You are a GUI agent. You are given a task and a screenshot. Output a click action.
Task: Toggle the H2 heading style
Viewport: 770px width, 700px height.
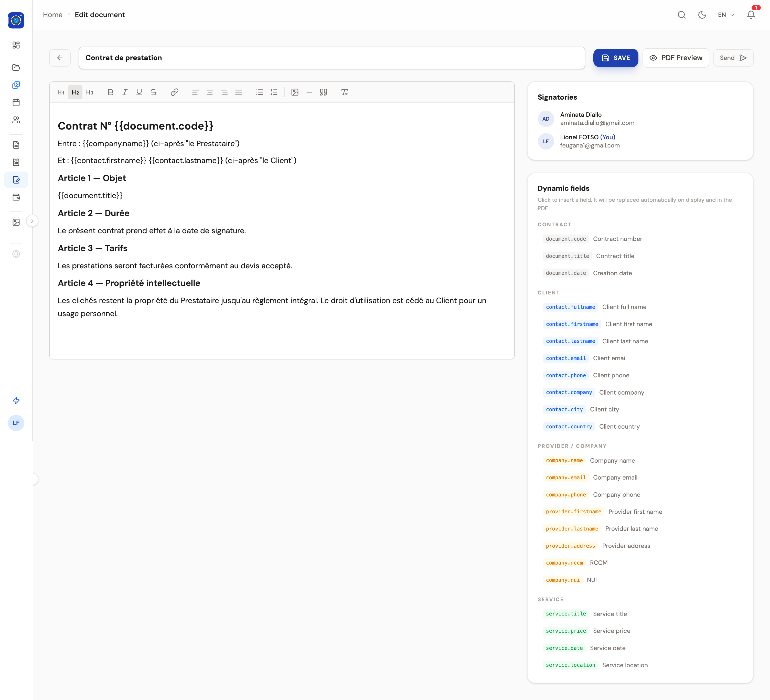coord(75,92)
